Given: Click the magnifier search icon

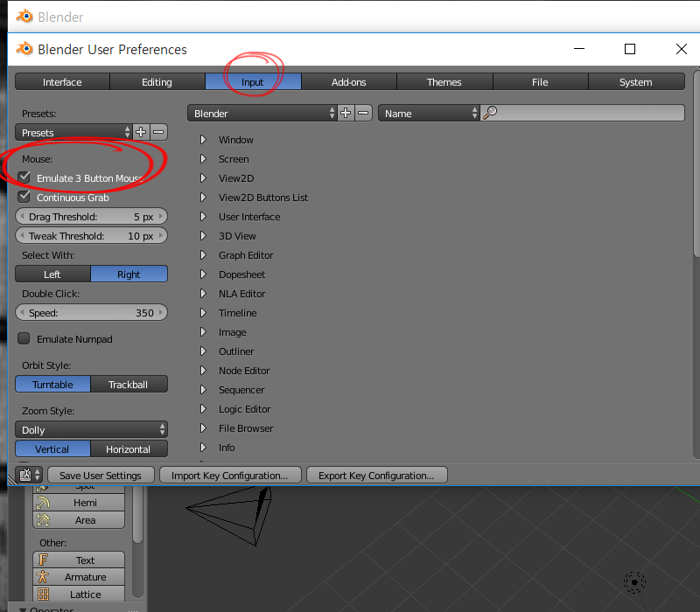Looking at the screenshot, I should coord(490,113).
